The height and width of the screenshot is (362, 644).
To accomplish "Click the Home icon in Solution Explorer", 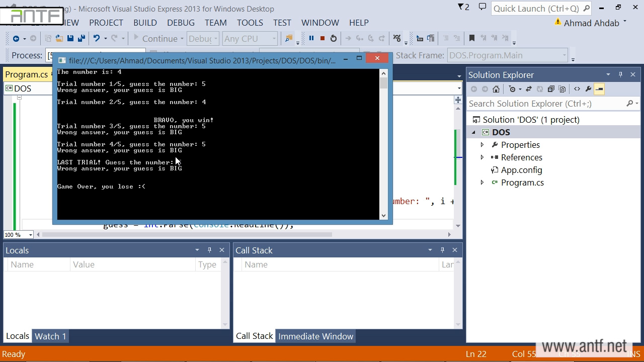I will point(496,89).
